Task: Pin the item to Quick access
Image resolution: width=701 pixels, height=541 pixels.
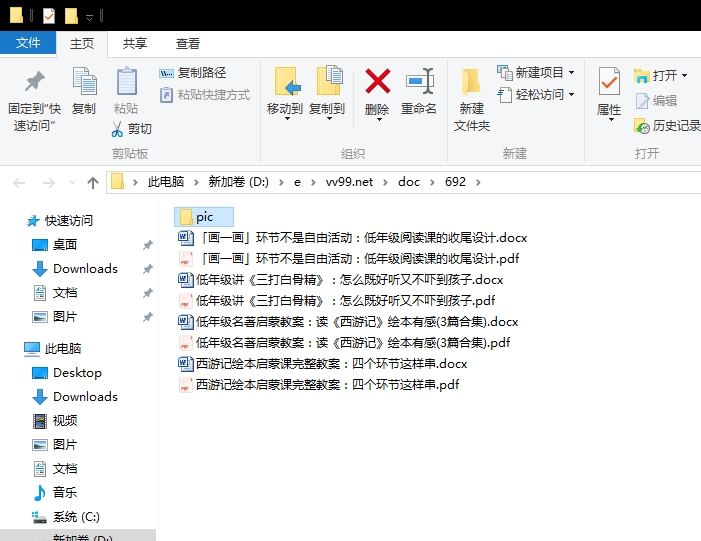Action: pyautogui.click(x=34, y=99)
